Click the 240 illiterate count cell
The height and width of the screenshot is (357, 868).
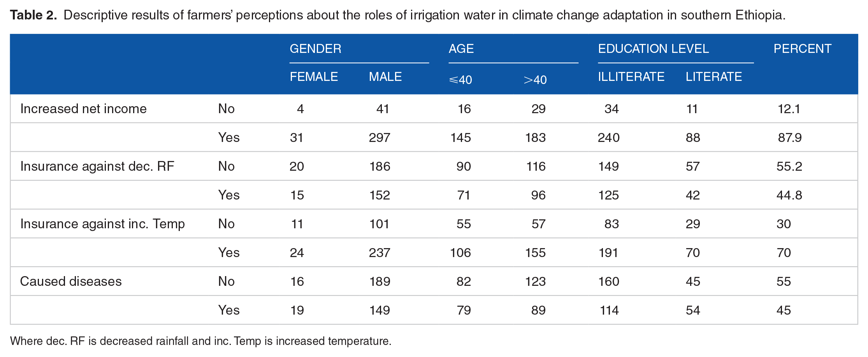tap(609, 137)
